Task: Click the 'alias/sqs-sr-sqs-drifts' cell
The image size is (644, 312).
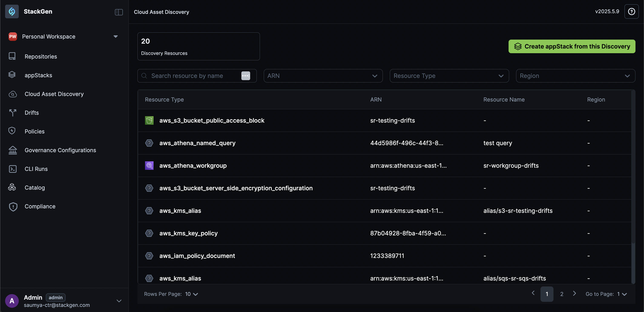Action: (x=515, y=278)
